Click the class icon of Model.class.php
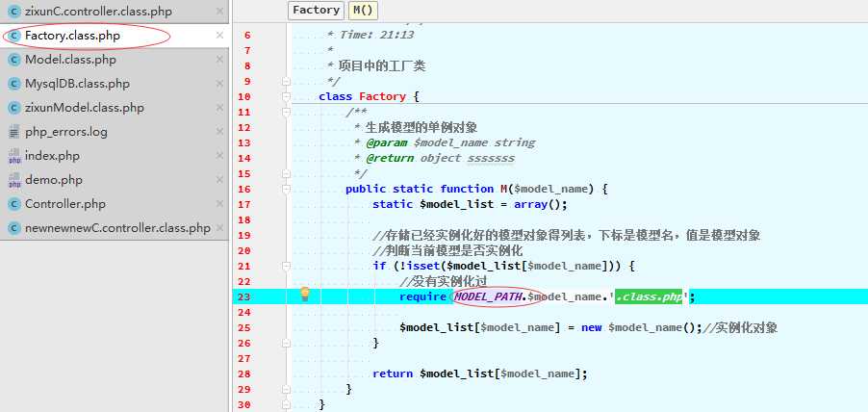 click(x=14, y=60)
